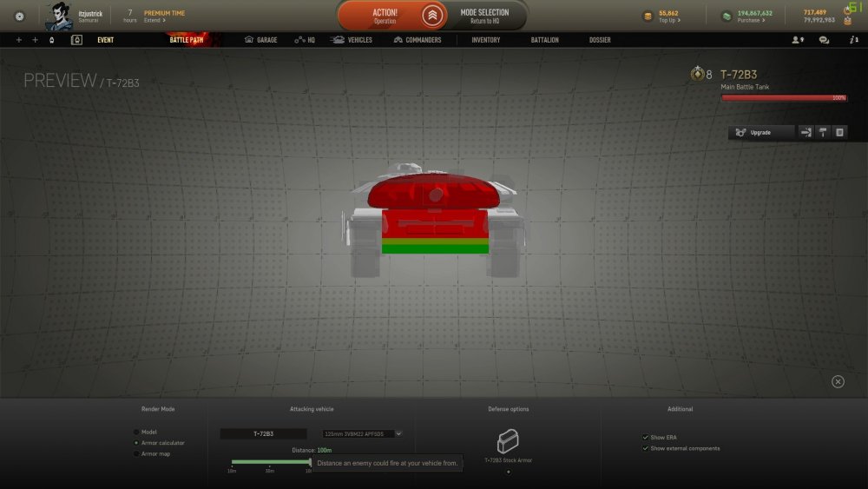Open the settings gear in the top left
This screenshot has height=489, width=868.
pyautogui.click(x=19, y=16)
